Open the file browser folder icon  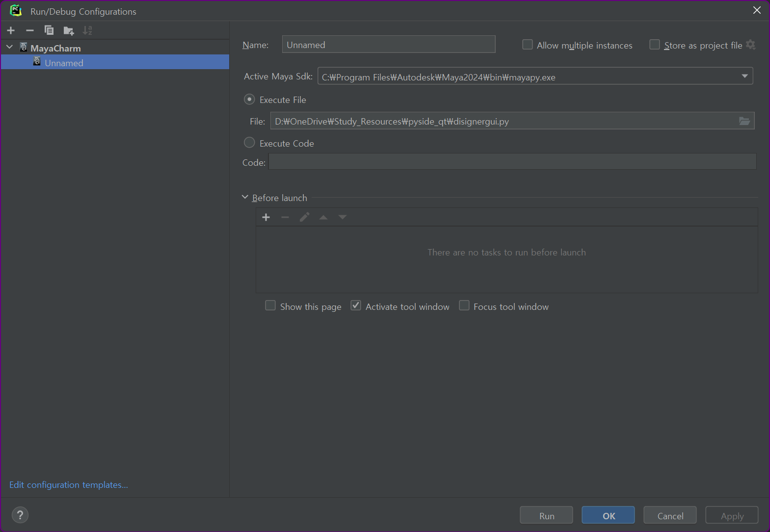(x=744, y=121)
